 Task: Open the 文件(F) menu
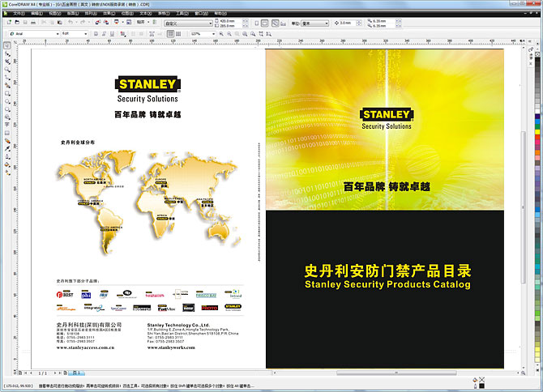pyautogui.click(x=18, y=13)
